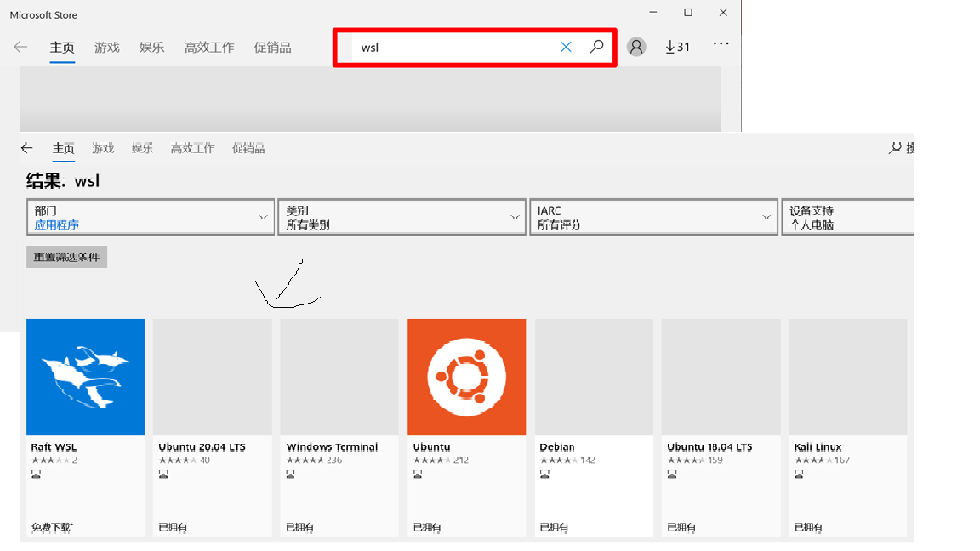This screenshot has width=980, height=551.
Task: Click 已拥有 under Kali Linux
Action: point(809,528)
